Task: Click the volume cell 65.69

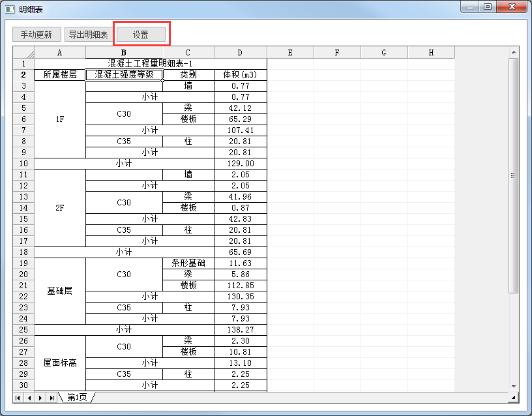Action: coord(241,252)
